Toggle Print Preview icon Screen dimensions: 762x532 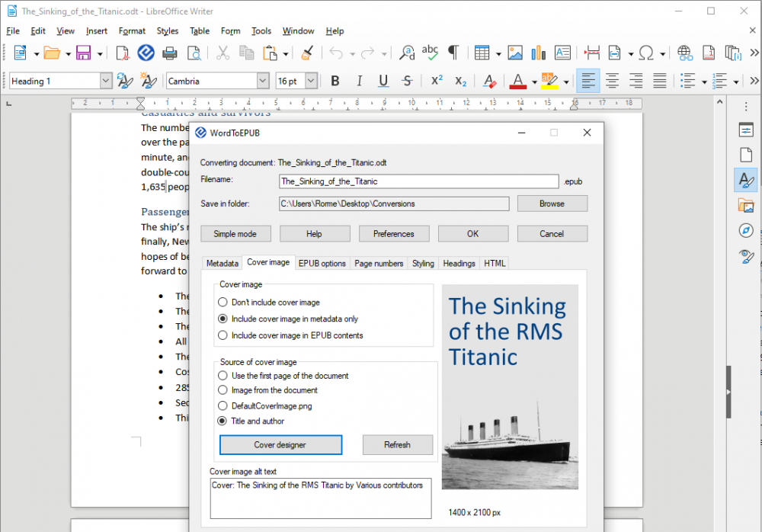click(x=194, y=53)
